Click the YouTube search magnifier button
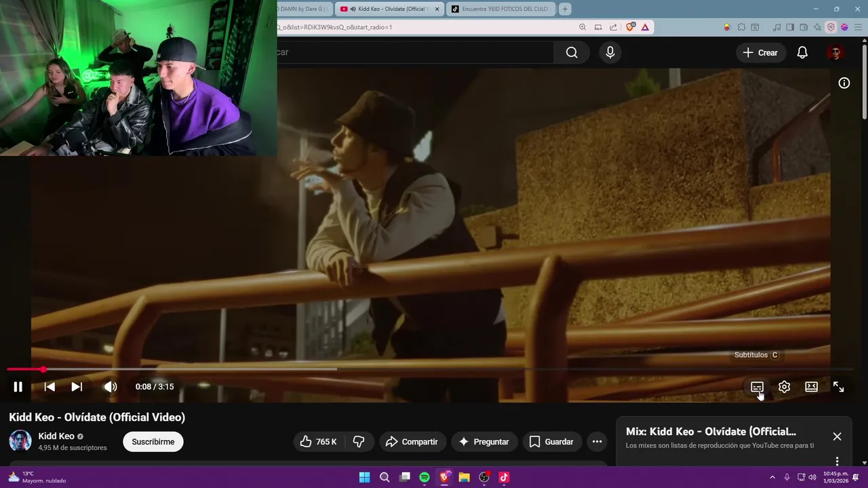Screen dimensions: 868x488 (572, 52)
